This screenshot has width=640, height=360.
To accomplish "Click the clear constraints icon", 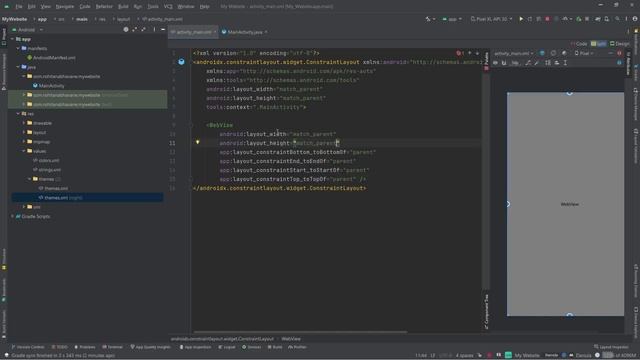I will 528,63.
